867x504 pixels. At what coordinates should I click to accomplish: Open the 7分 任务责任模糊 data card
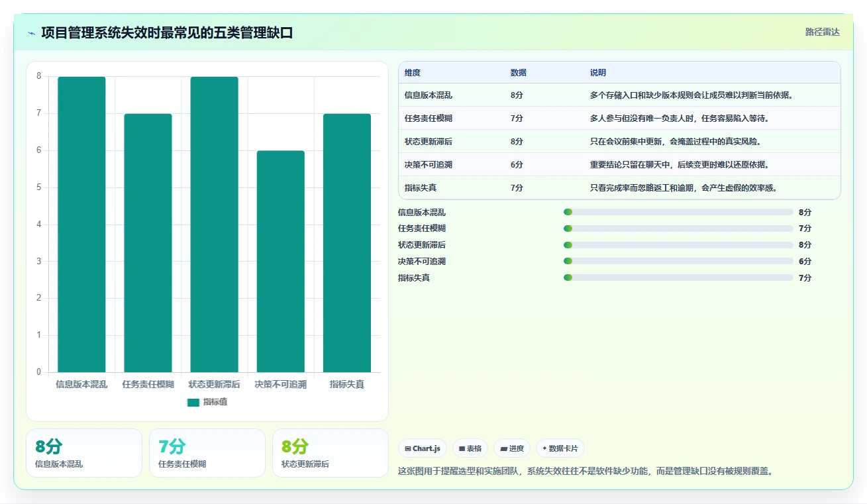207,453
